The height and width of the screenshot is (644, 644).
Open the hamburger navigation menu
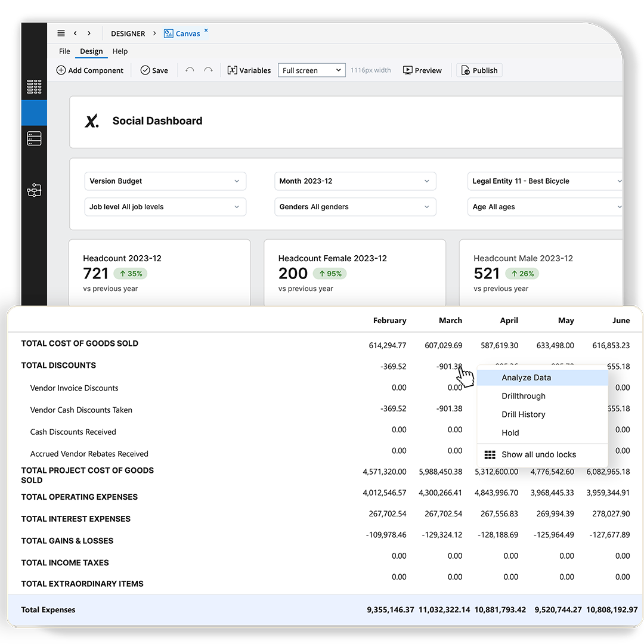click(61, 33)
